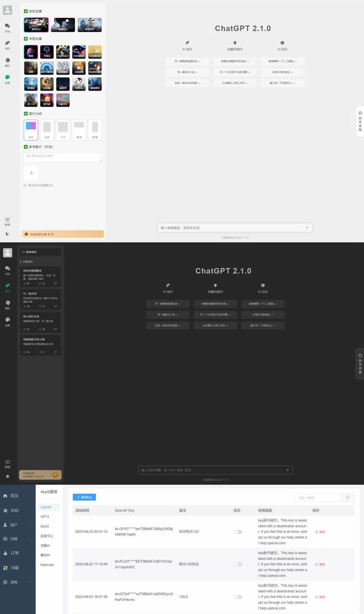Image resolution: width=364 pixels, height=614 pixels.
Task: Like the 创作短视频脚本 card with heart icon
Action: [56, 283]
